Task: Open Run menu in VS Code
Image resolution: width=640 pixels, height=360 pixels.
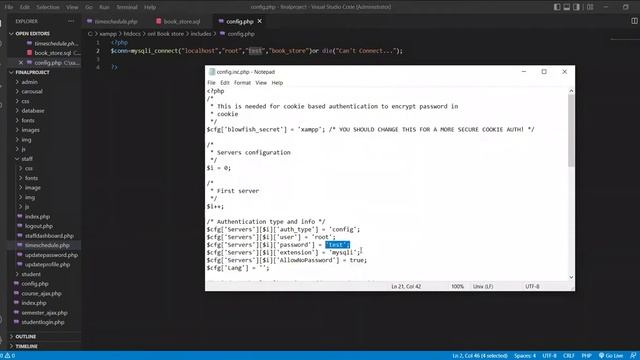Action: pos(104,7)
